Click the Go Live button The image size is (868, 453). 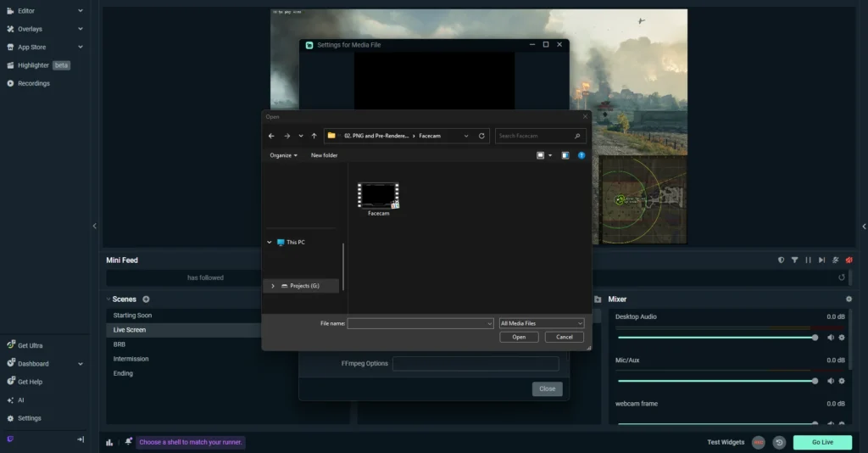822,442
